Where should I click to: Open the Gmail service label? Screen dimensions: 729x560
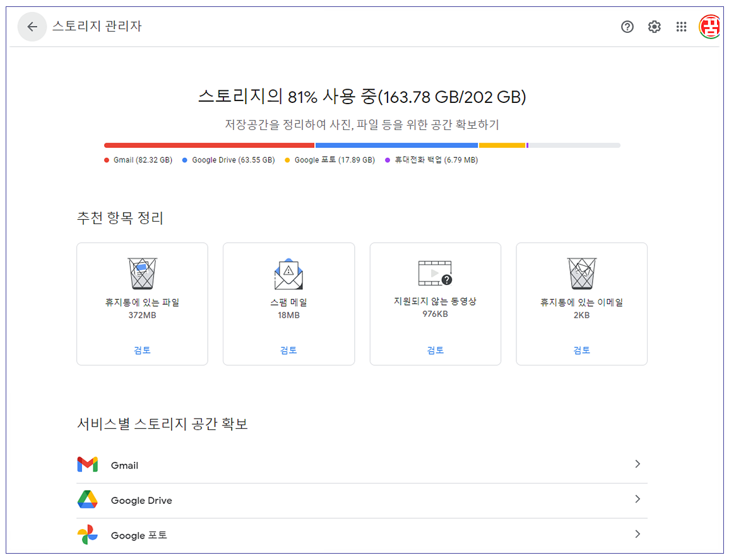click(124, 465)
